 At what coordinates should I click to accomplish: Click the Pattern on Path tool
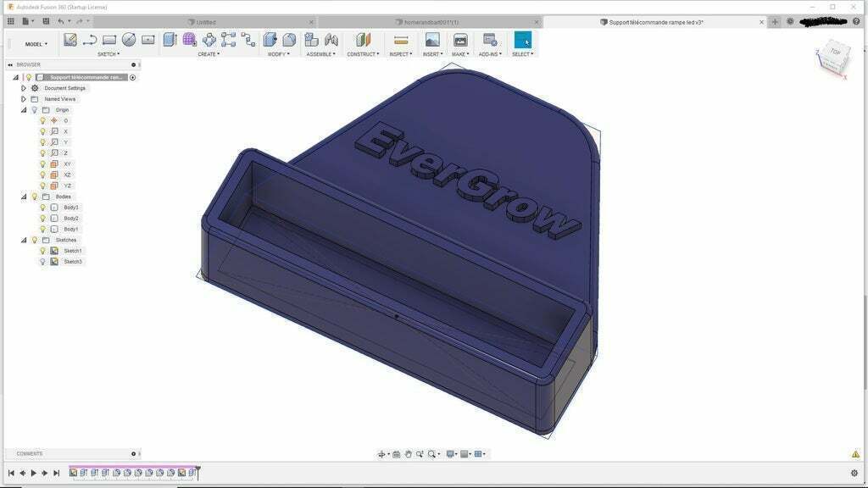click(x=248, y=40)
